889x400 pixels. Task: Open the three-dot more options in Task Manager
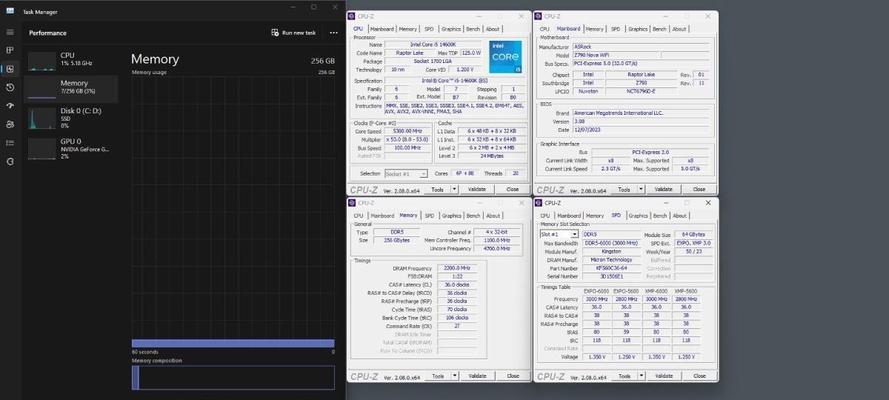point(333,33)
